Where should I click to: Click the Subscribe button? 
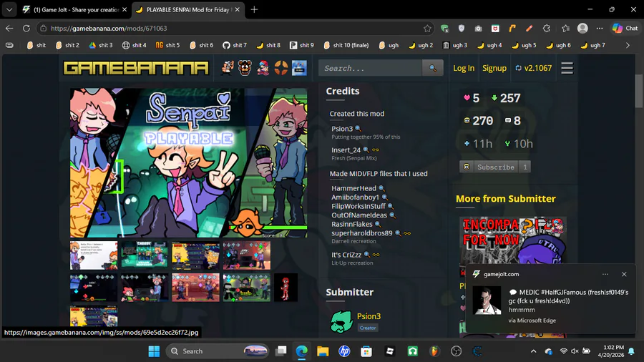(x=495, y=167)
